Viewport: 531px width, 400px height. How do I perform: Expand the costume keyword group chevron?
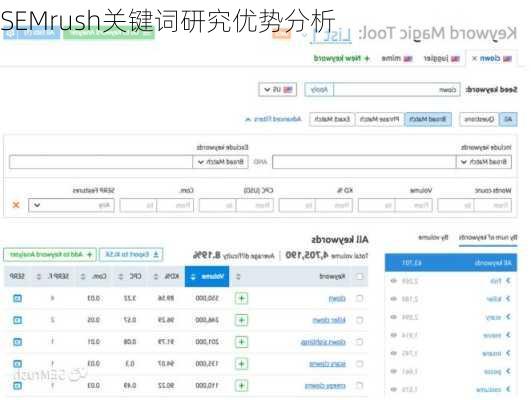pyautogui.click(x=508, y=390)
